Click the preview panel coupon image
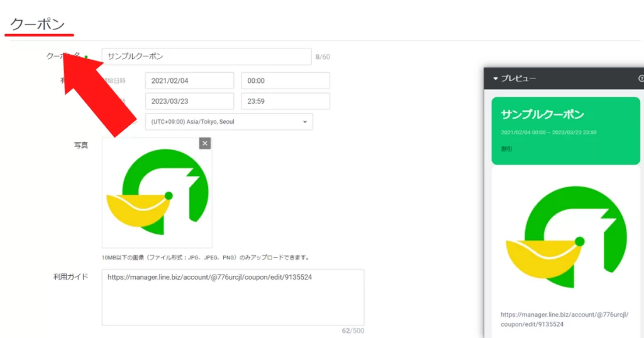Screen dimensions: 644x338 pyautogui.click(x=567, y=237)
